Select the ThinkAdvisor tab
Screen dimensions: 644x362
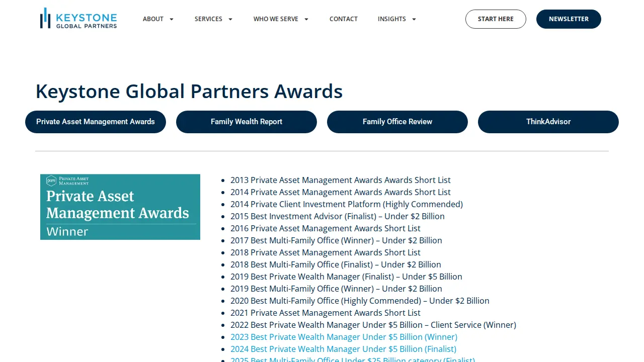point(548,122)
